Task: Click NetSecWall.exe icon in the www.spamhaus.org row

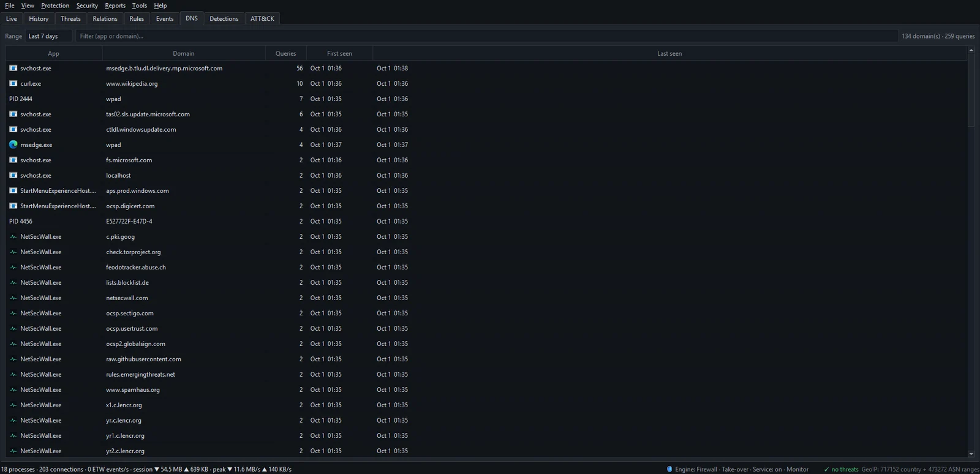Action: point(13,389)
